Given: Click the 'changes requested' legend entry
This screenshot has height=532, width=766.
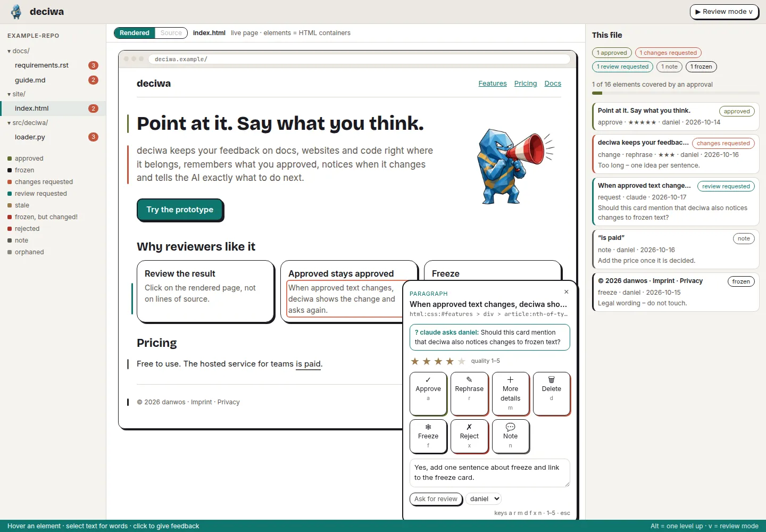Looking at the screenshot, I should pyautogui.click(x=40, y=182).
